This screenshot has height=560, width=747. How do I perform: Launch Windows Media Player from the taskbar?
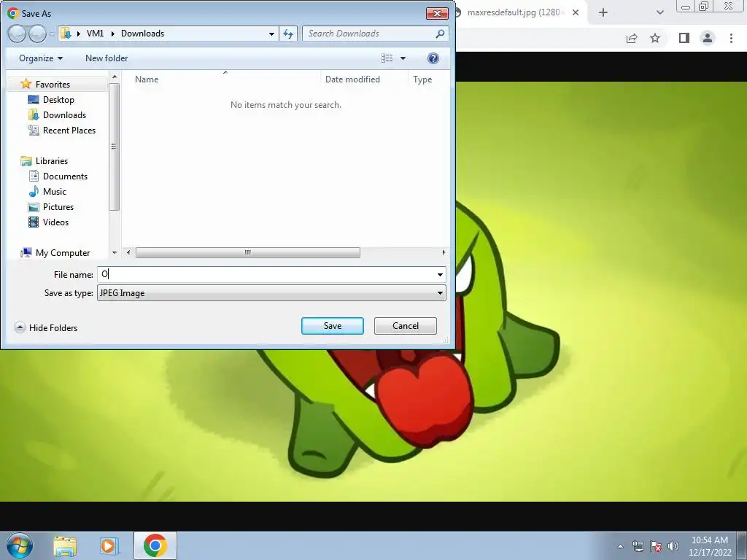109,545
